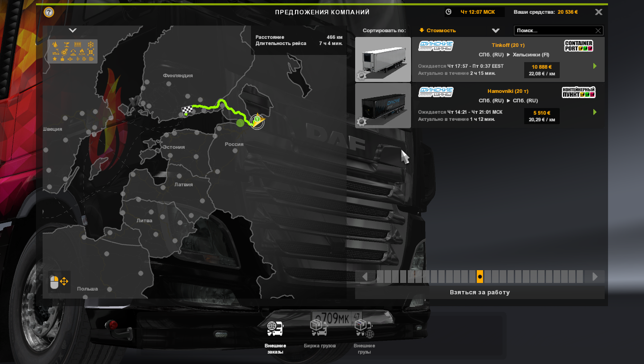Switch to Биржа грузов tab
This screenshot has height=364, width=644.
(320, 335)
